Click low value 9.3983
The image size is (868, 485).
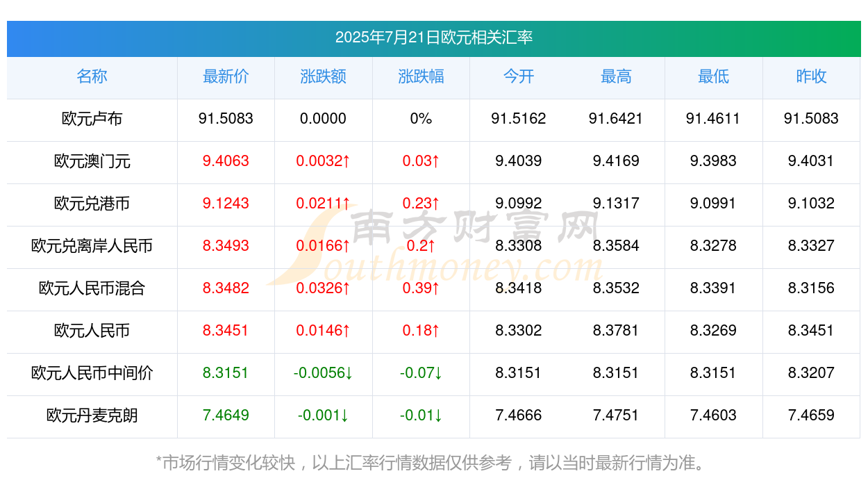pos(713,161)
